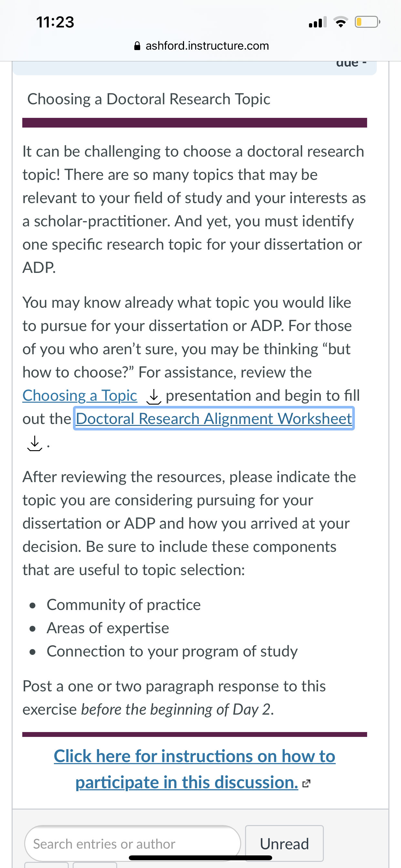
Task: Select the Choosing a Doctoral Research Topic heading
Action: point(149,99)
